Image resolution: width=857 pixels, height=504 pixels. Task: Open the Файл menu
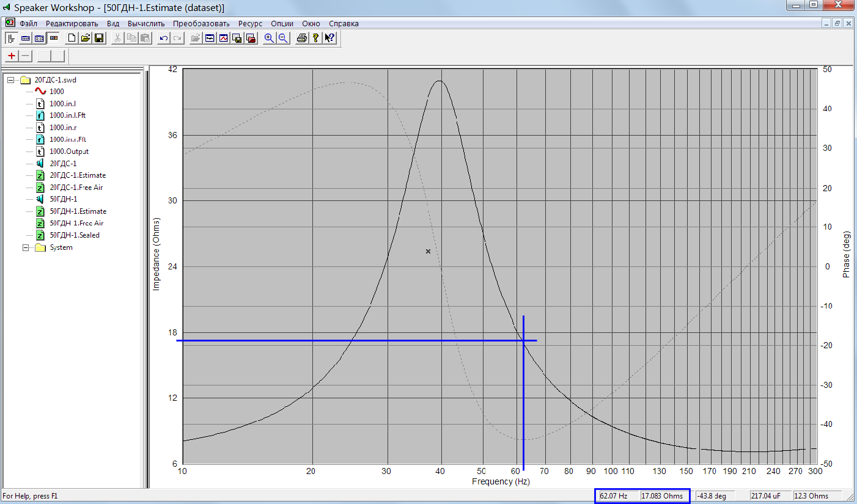(x=28, y=23)
